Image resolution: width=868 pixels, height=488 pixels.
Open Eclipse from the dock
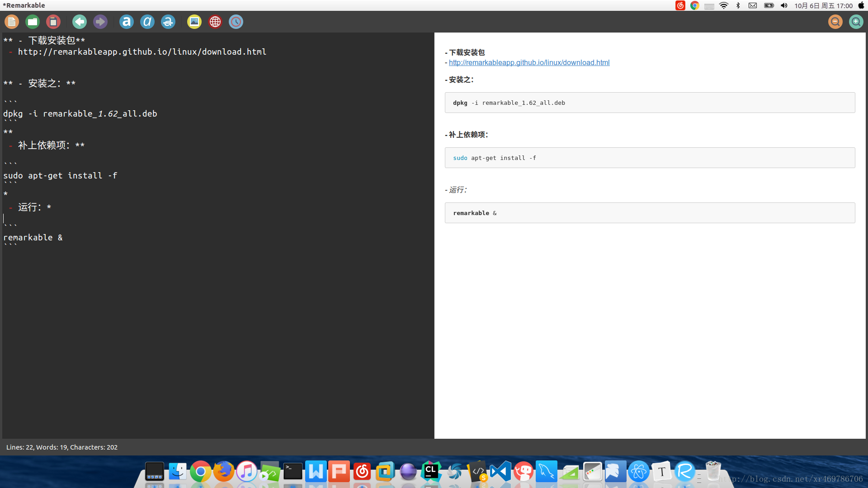click(x=408, y=472)
